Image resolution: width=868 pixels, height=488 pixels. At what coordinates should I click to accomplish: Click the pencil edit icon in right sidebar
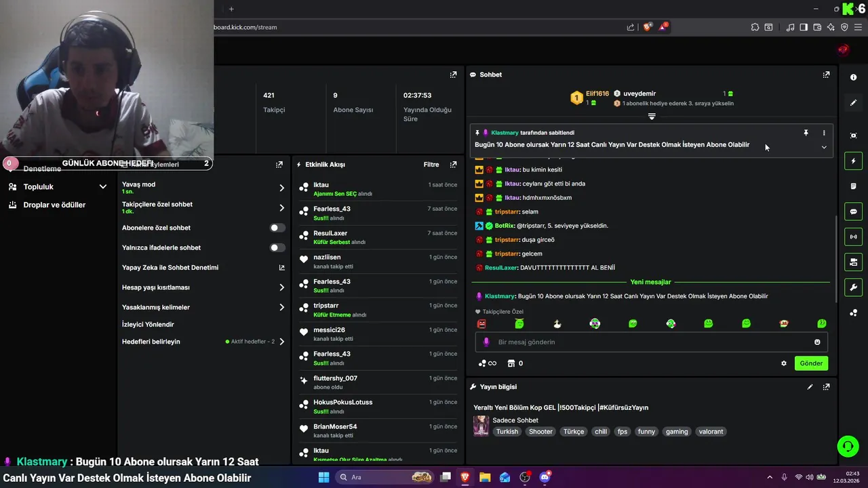853,103
